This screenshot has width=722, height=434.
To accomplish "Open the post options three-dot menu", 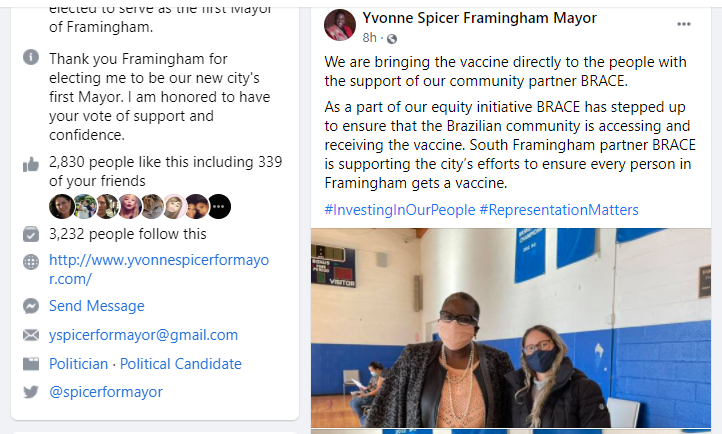I will pos(684,24).
